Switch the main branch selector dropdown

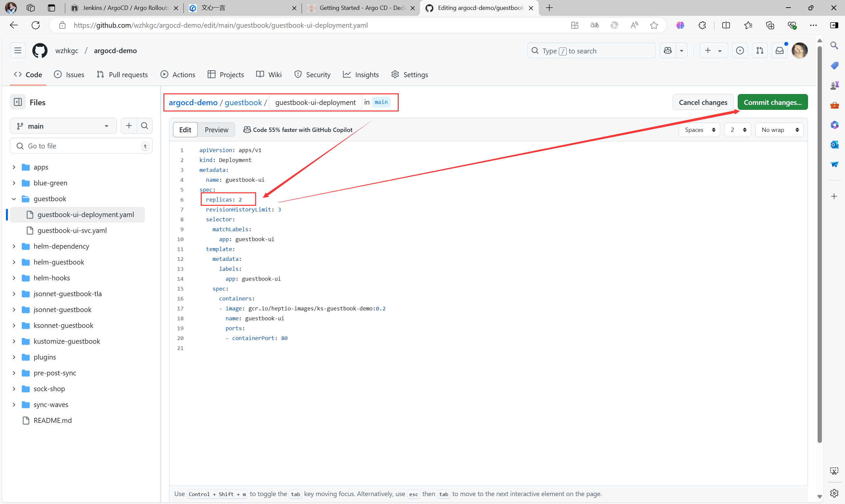[x=63, y=126]
